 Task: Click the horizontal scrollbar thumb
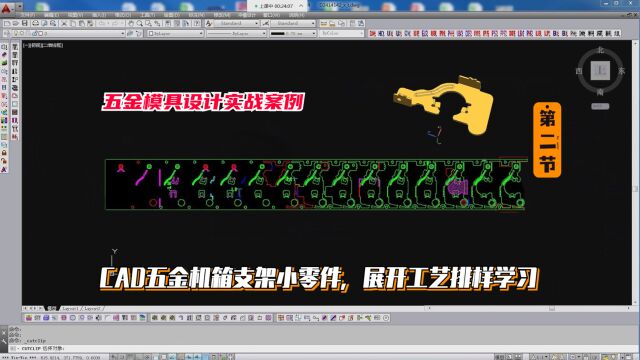[x=551, y=309]
